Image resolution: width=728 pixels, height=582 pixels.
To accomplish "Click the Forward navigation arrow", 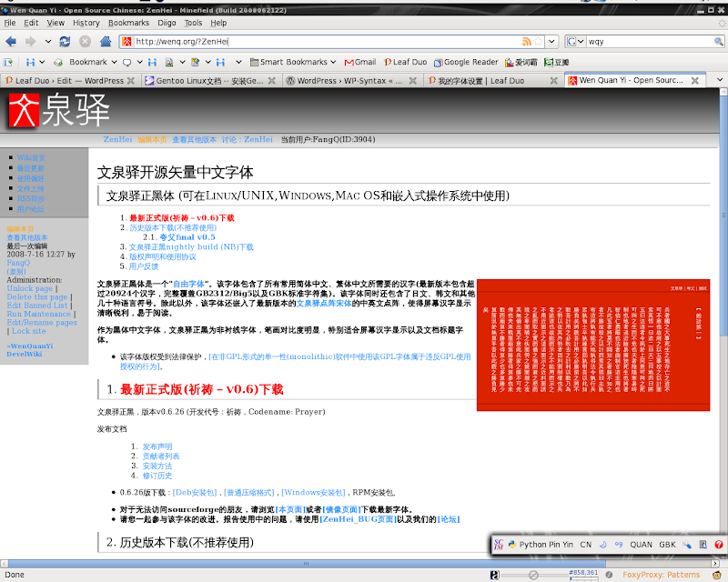I will point(31,42).
